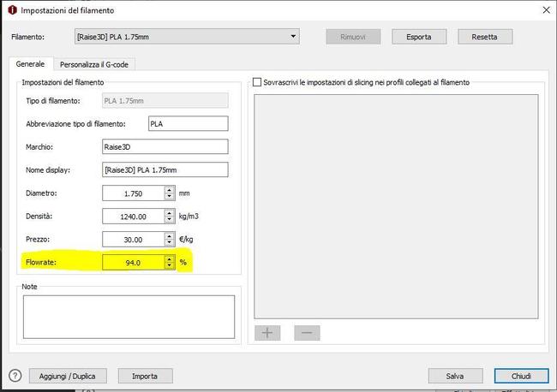Save changes with the Salva button
The height and width of the screenshot is (392, 557).
[x=454, y=376]
